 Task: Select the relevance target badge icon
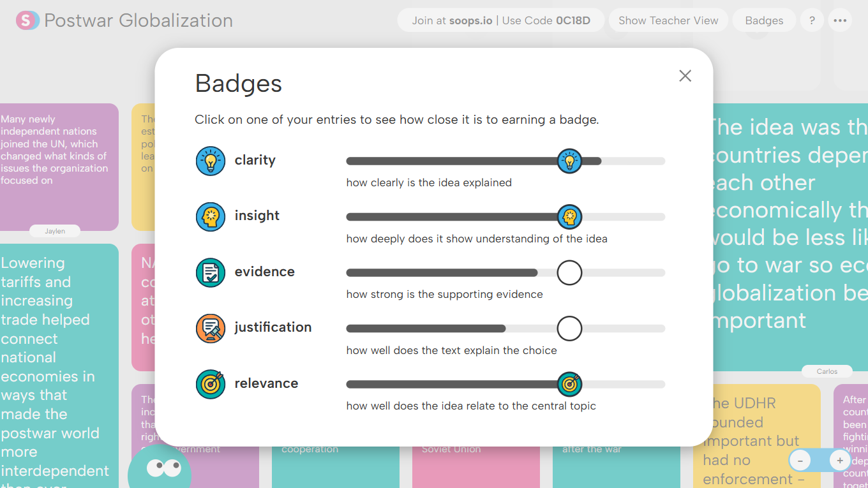point(211,384)
